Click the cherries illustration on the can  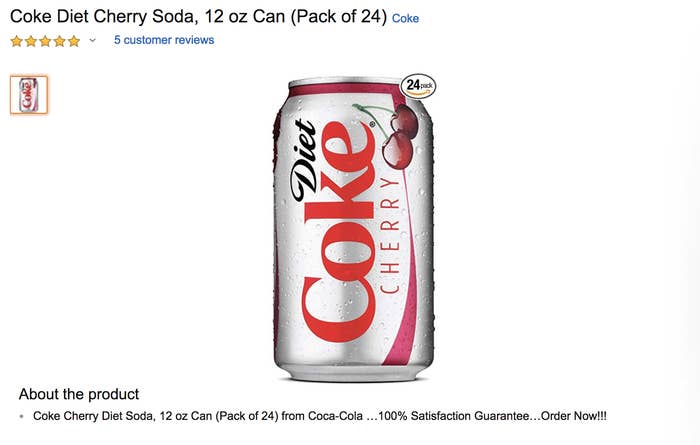[x=393, y=136]
